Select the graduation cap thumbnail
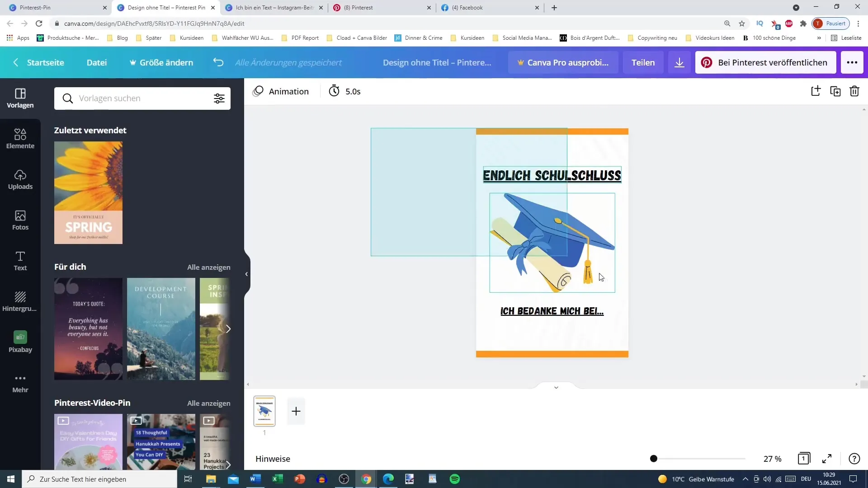868x488 pixels. (264, 411)
